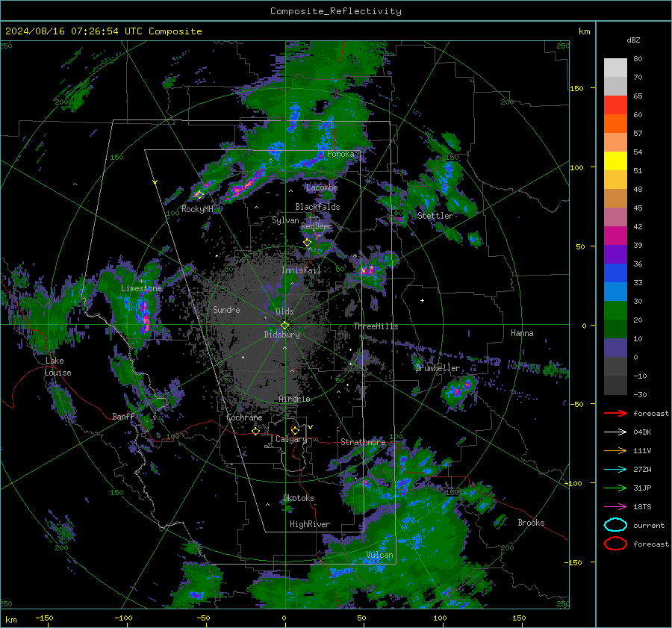Click the yellow diamond marker below Cochrane

255,432
